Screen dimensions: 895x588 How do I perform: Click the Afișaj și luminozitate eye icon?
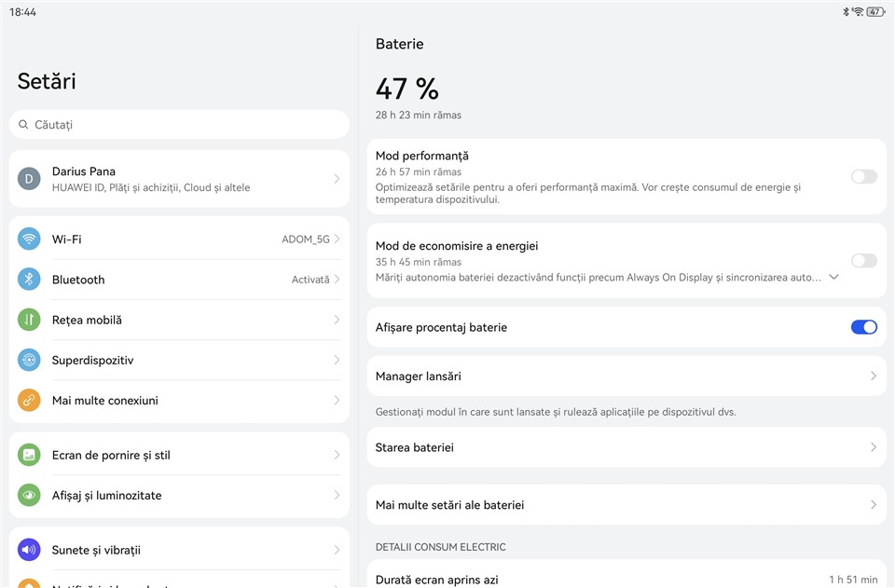[29, 496]
